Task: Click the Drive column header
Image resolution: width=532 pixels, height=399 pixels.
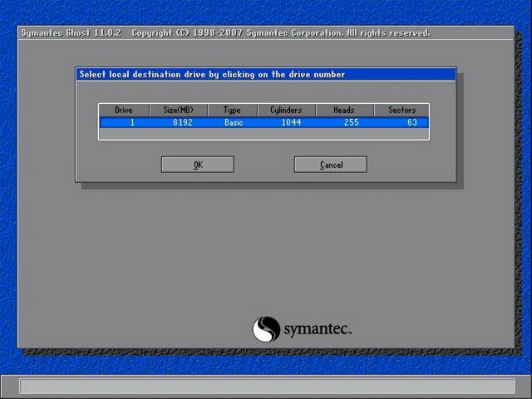Action: [x=124, y=111]
